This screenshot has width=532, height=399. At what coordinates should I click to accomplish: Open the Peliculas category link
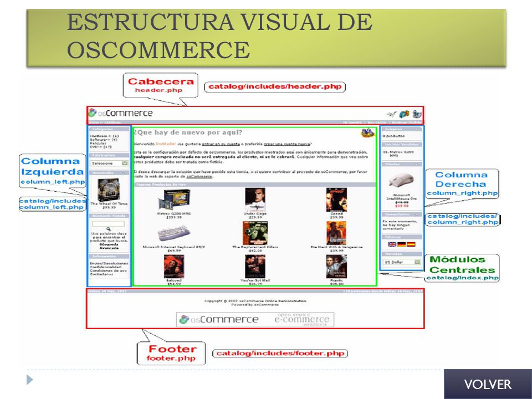click(98, 143)
